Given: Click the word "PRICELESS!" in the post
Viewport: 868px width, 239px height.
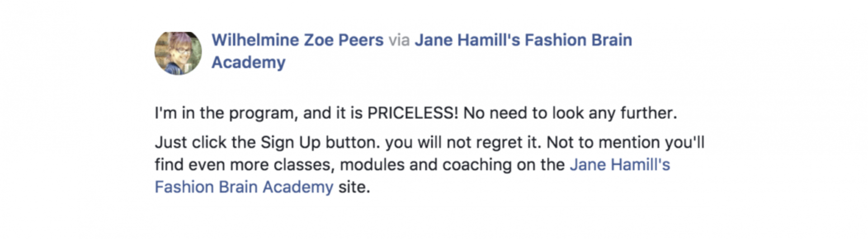Looking at the screenshot, I should pos(412,113).
